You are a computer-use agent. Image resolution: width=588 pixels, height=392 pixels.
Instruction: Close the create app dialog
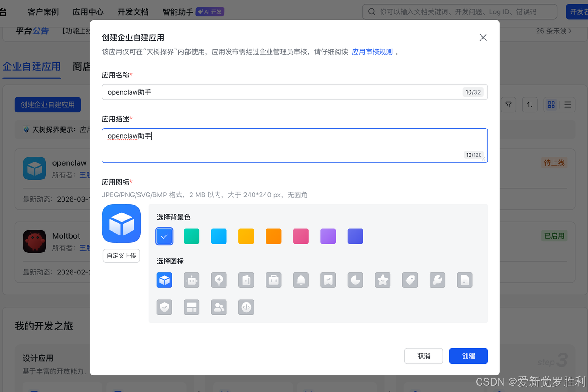(x=483, y=38)
